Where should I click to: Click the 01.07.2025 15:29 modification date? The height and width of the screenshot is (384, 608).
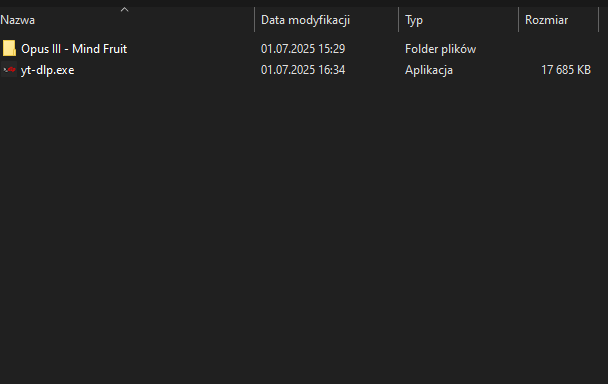coord(303,49)
